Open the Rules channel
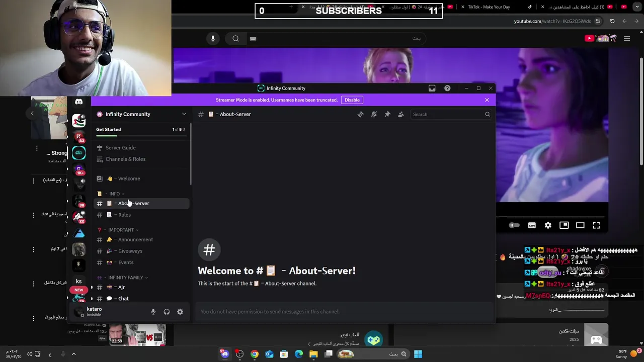 pos(141,215)
